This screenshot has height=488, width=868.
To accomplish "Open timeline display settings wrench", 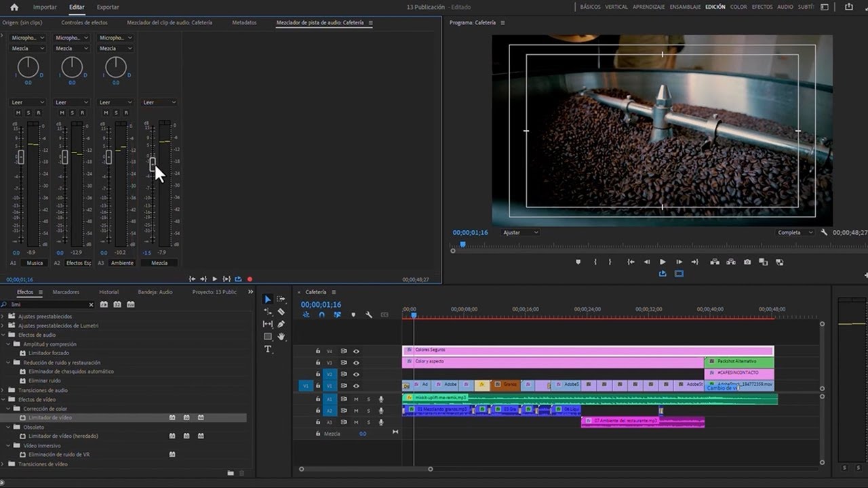I will [x=369, y=314].
